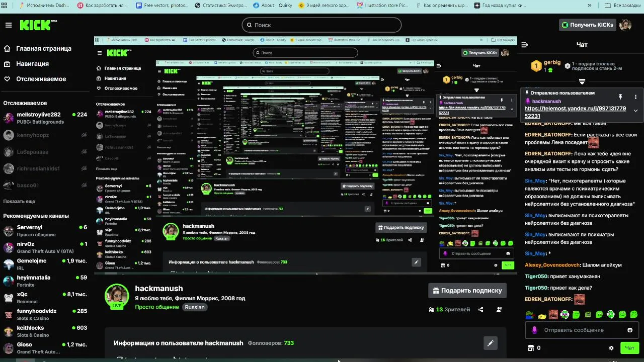Open the telemost.yandex.ru pinned link
This screenshot has height=362, width=644.
pos(575,112)
